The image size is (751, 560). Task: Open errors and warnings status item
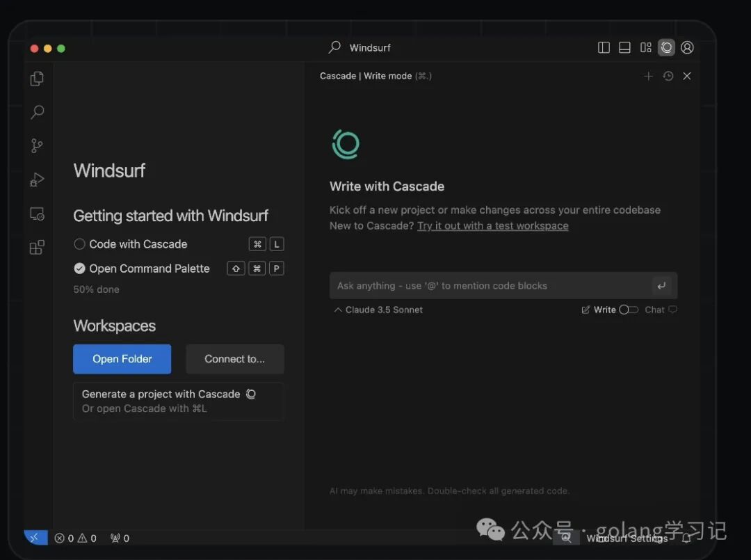point(76,538)
